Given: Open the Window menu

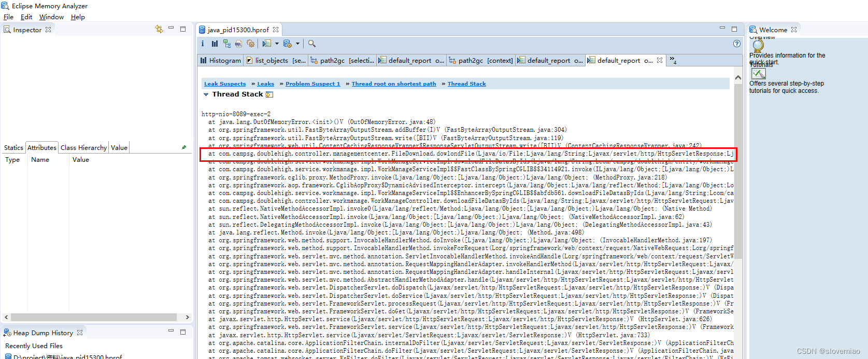Looking at the screenshot, I should (x=51, y=17).
